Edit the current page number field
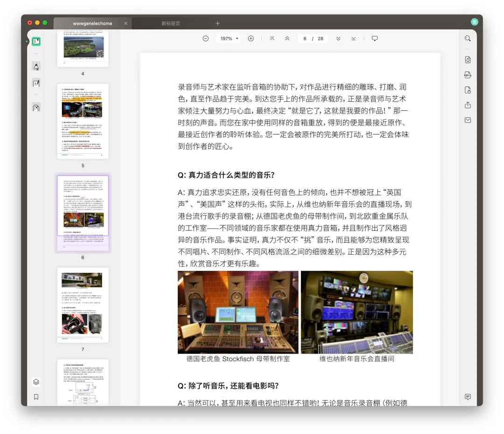The image size is (504, 434). (305, 39)
